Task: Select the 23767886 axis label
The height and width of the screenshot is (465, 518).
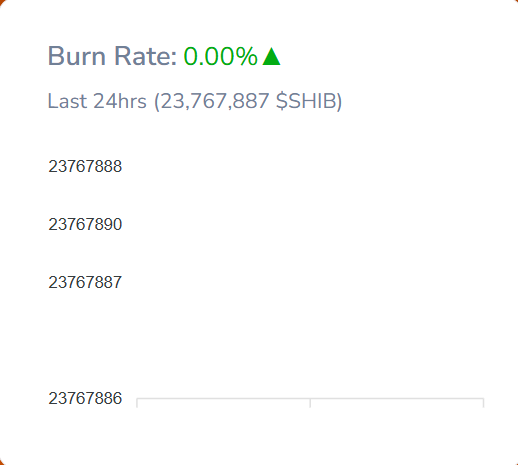Action: (x=85, y=398)
